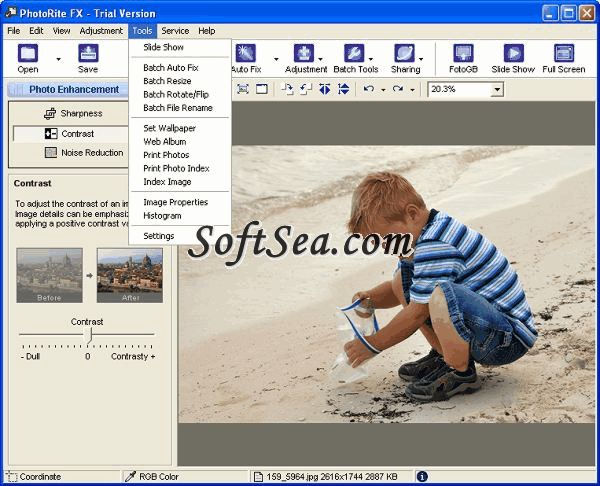Open the Redo history dropdown arrow
The height and width of the screenshot is (486, 600).
[x=412, y=90]
